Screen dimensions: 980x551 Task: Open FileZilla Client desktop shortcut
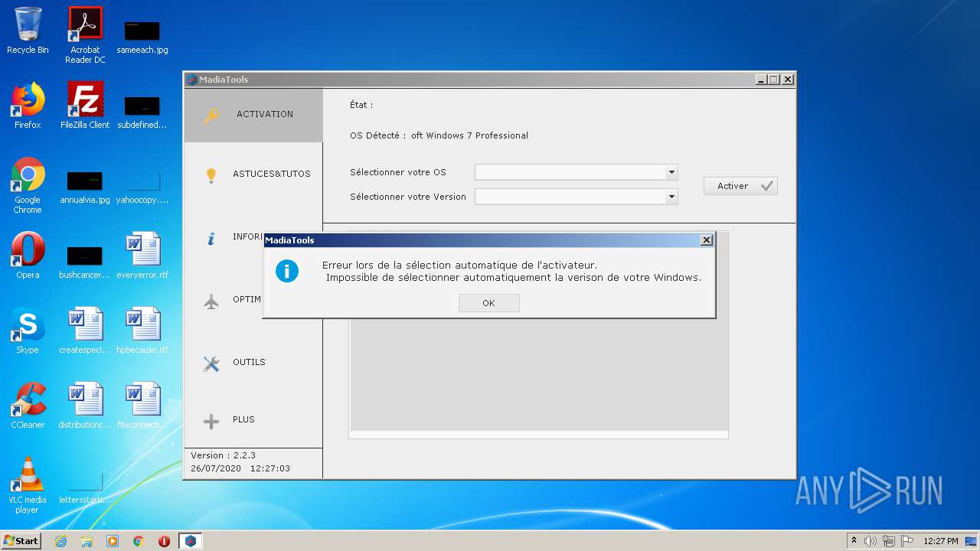(x=85, y=106)
